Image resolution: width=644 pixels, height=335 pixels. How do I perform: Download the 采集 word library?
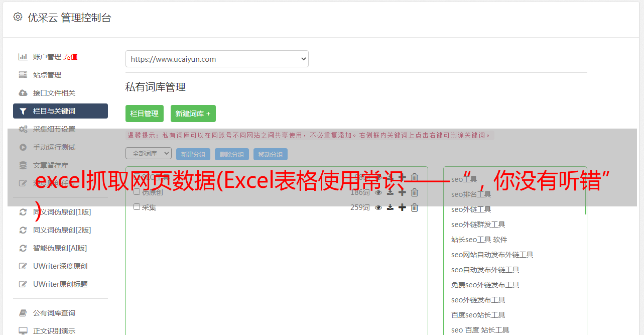[390, 207]
